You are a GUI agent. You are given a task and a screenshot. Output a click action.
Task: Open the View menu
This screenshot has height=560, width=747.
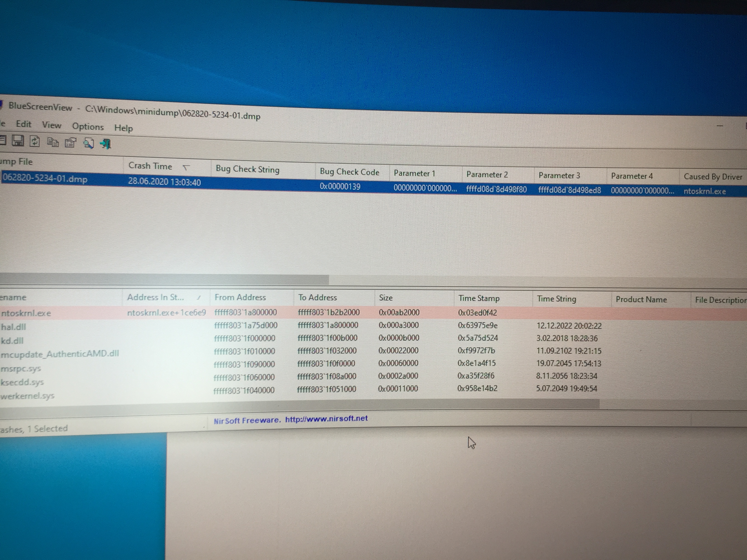(x=52, y=125)
